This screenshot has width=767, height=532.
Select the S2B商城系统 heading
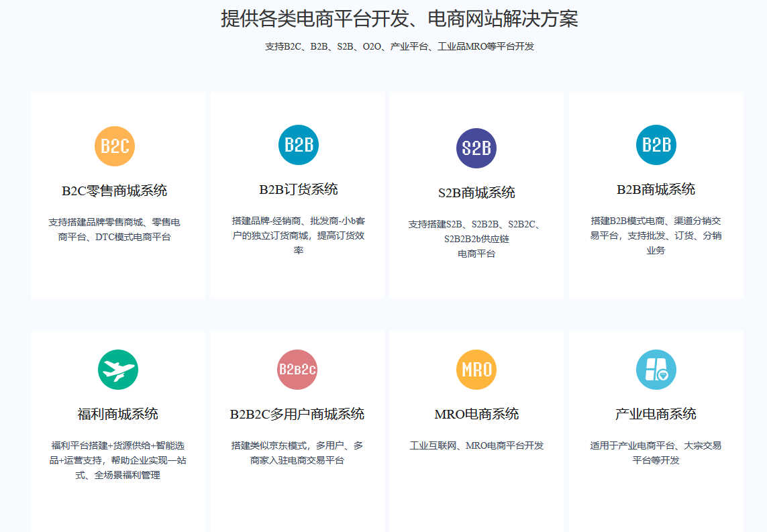[x=476, y=193]
